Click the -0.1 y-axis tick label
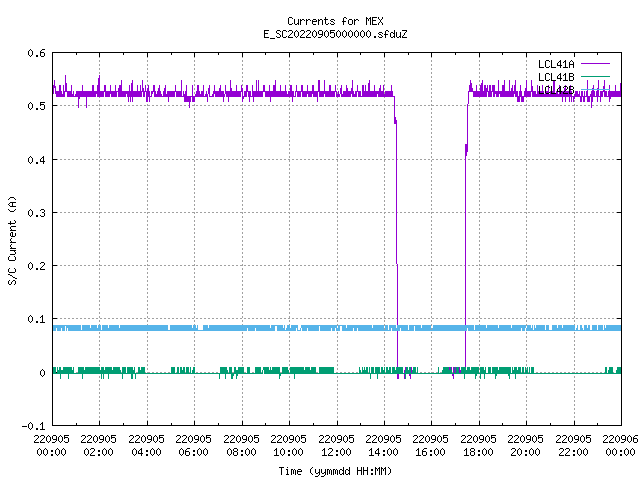The height and width of the screenshot is (480, 640). click(x=33, y=426)
